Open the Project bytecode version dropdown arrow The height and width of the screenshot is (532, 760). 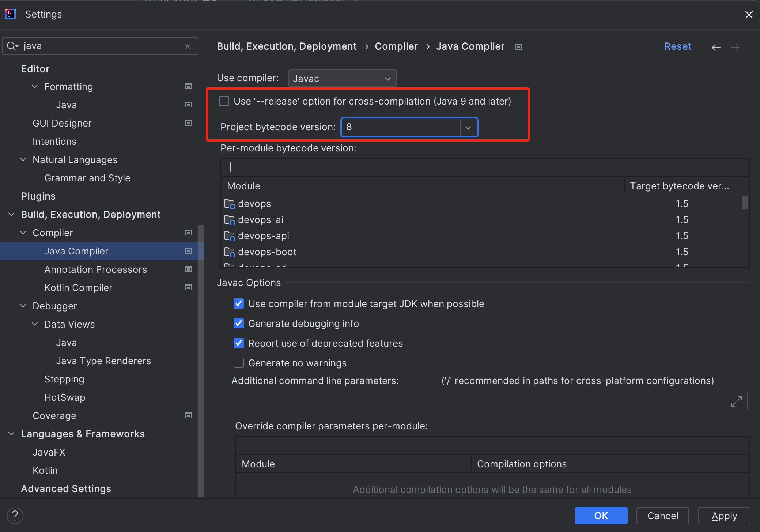click(468, 127)
